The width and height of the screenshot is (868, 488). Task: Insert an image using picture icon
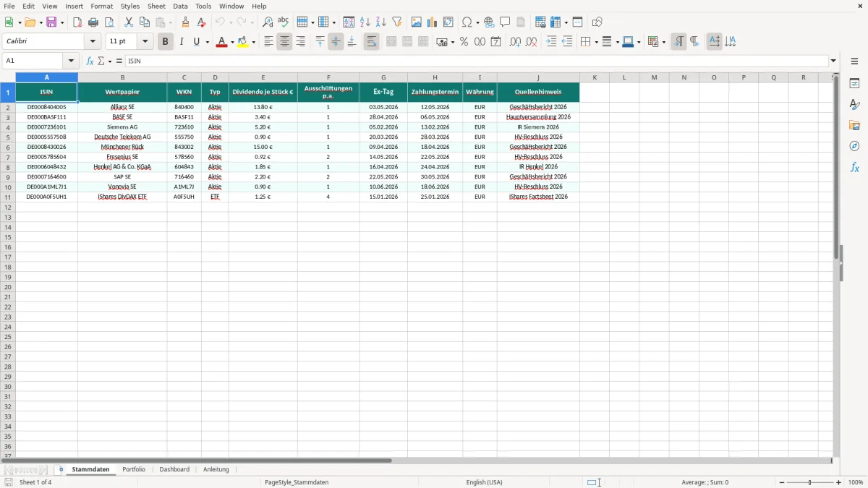[x=417, y=22]
